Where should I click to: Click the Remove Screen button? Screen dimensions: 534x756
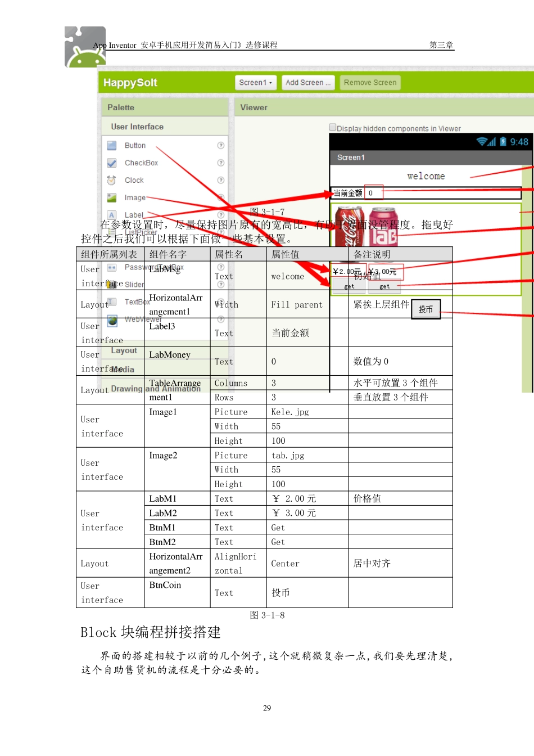[x=370, y=83]
